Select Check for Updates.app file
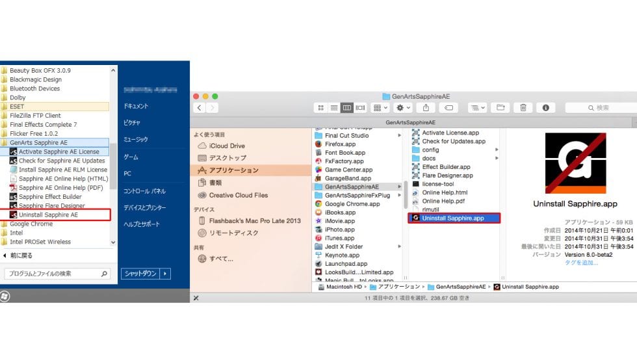 (x=454, y=142)
